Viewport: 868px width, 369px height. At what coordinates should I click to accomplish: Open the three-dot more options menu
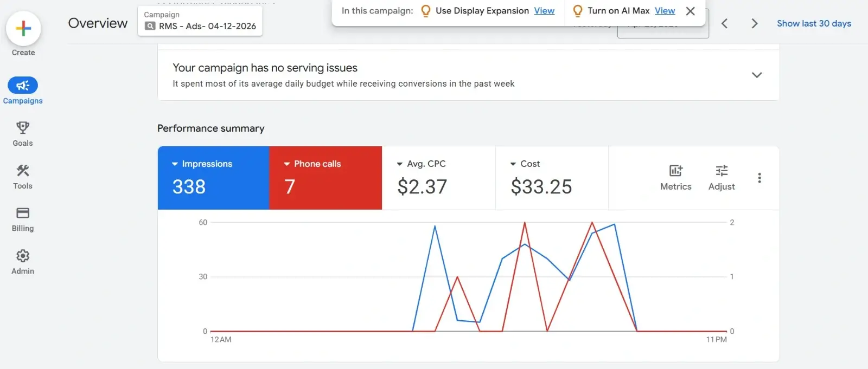tap(759, 178)
